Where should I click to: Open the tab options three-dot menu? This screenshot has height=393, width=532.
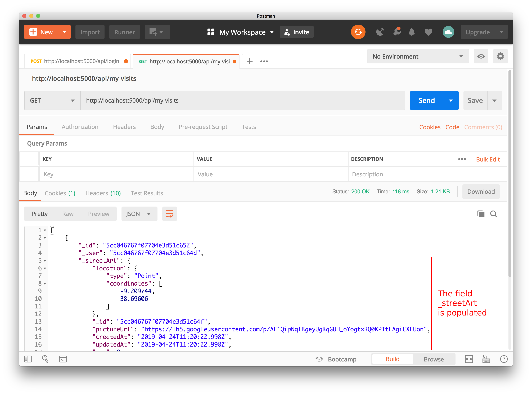coord(264,61)
